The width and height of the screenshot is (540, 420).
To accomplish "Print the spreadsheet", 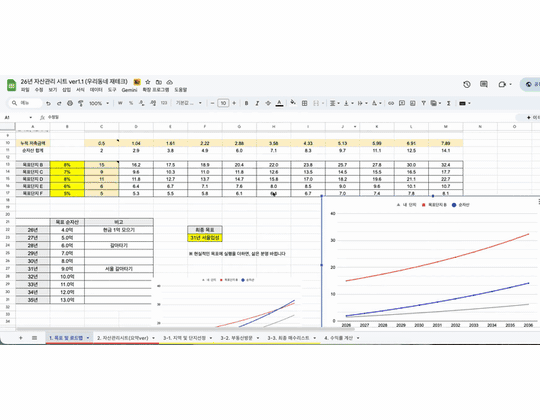I will (x=70, y=103).
